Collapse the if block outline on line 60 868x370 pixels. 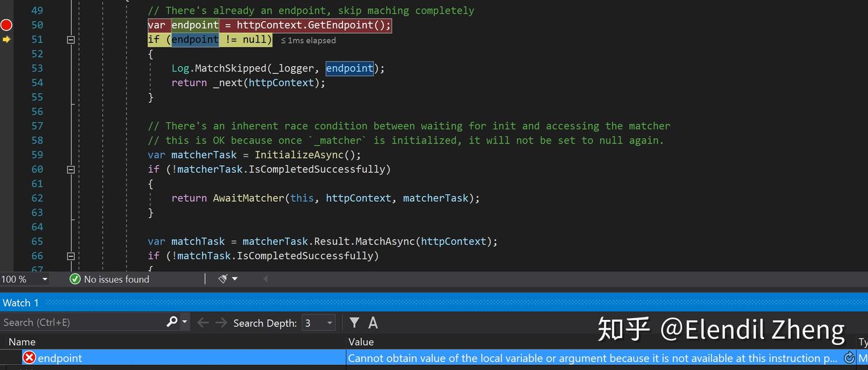pos(71,169)
